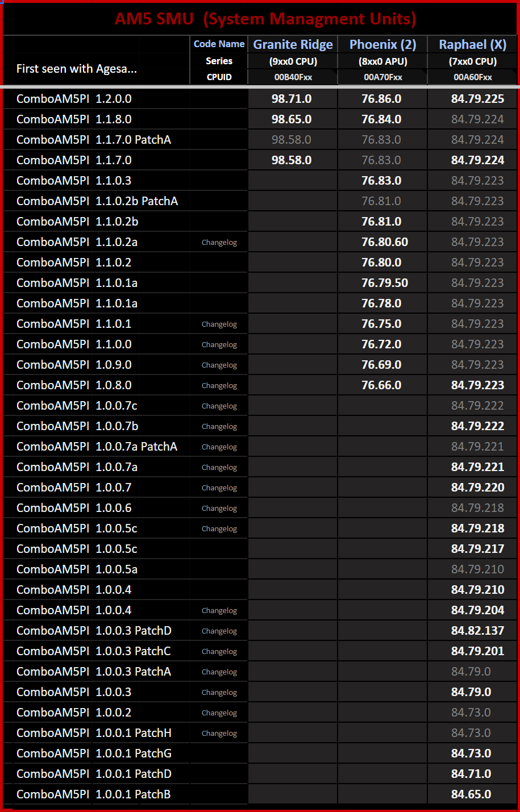Open the 1.0.0.7c row Changelog
Viewport: 520px width, 812px height.
click(219, 406)
